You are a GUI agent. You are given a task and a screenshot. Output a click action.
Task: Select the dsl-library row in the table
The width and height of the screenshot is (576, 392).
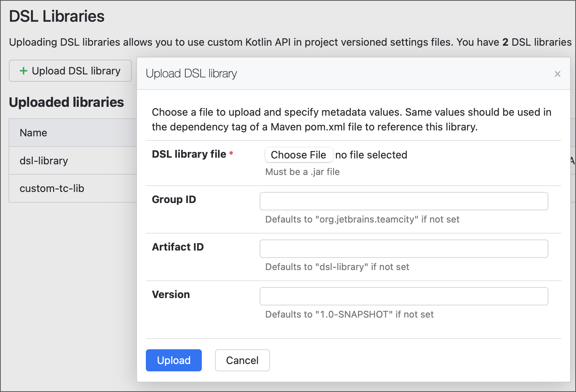point(44,161)
